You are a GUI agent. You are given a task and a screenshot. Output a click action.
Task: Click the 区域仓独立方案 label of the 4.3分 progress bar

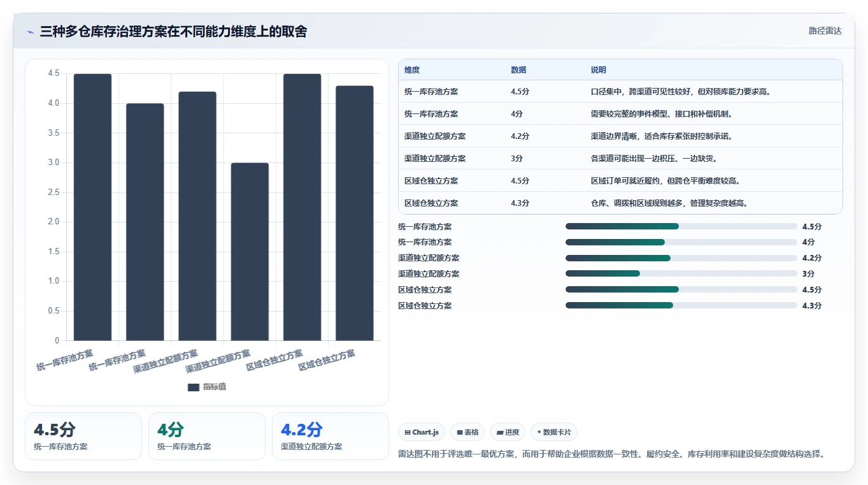point(425,305)
